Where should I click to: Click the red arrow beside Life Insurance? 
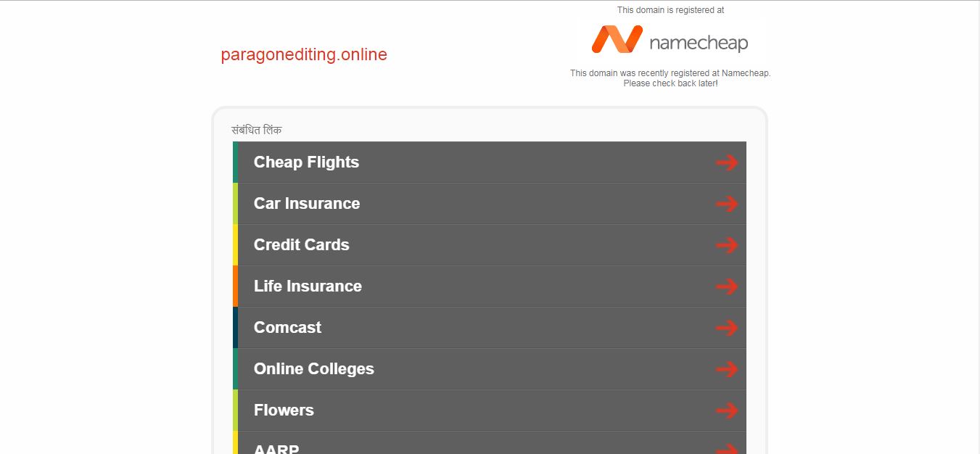pos(727,286)
